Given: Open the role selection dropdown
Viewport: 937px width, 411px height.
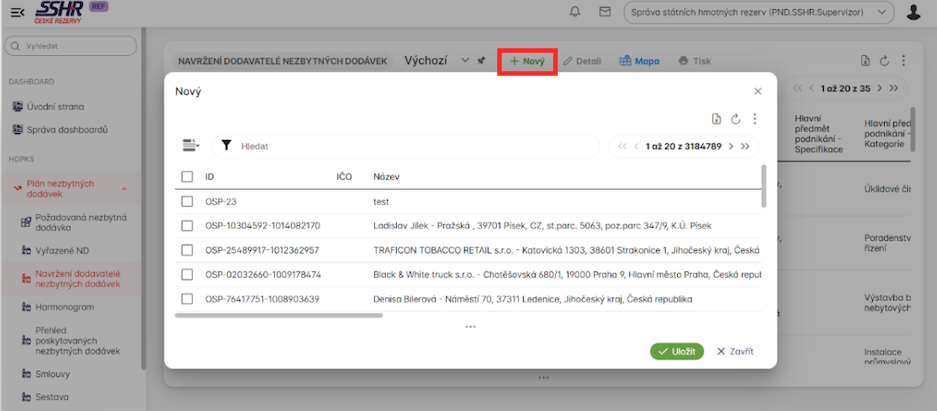Looking at the screenshot, I should [x=758, y=12].
